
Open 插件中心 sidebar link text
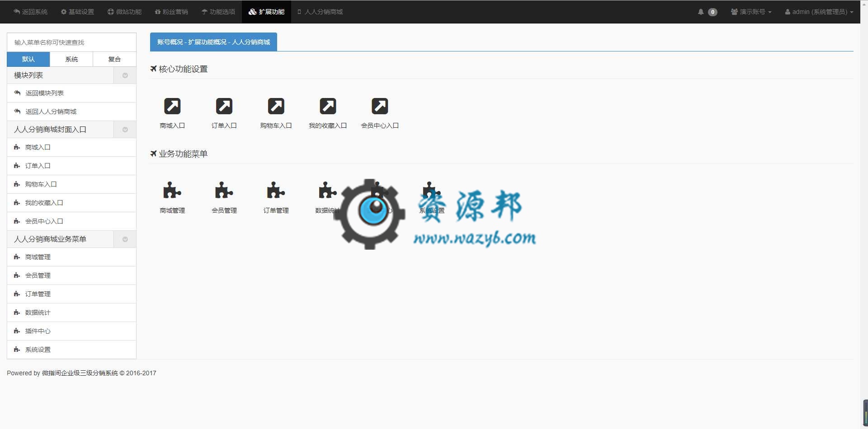coord(38,331)
